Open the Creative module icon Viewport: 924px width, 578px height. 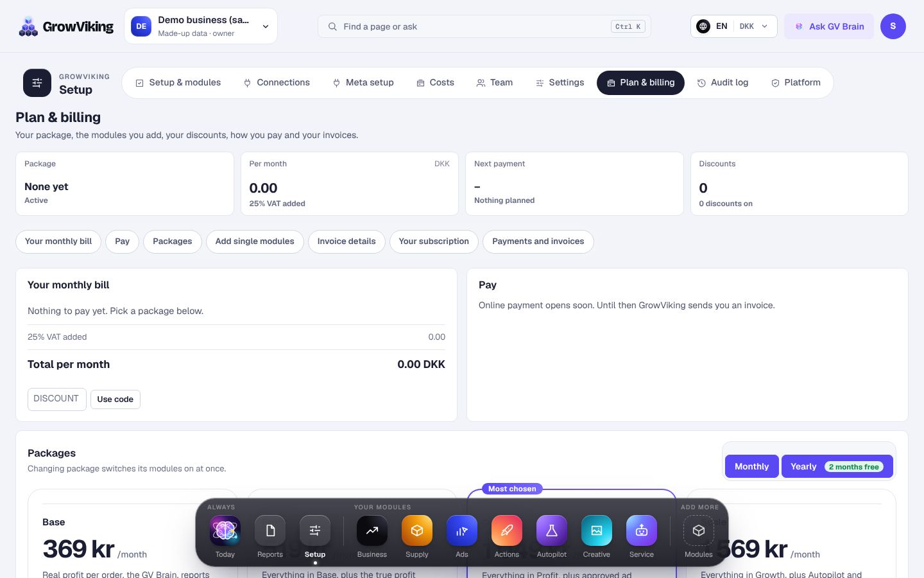tap(597, 530)
